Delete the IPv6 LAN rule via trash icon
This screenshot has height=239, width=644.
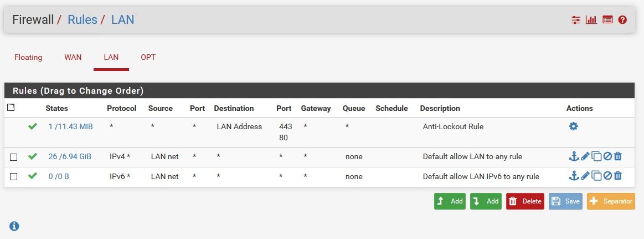[618, 176]
